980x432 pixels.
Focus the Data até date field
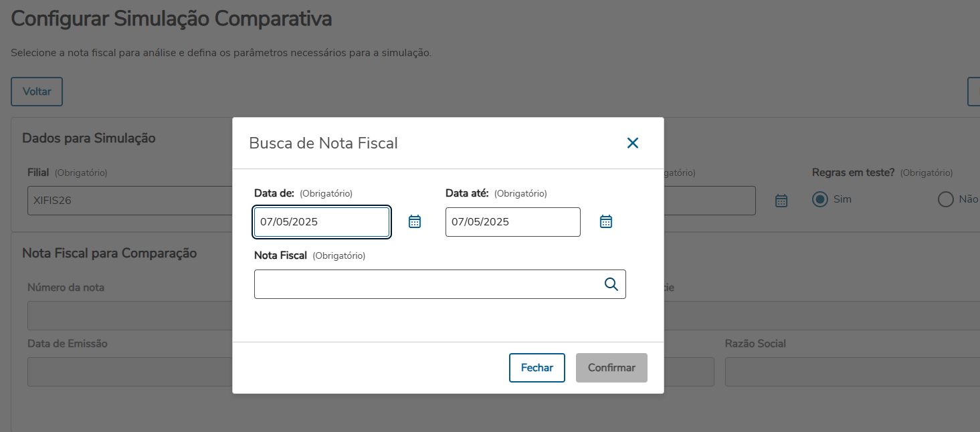512,222
